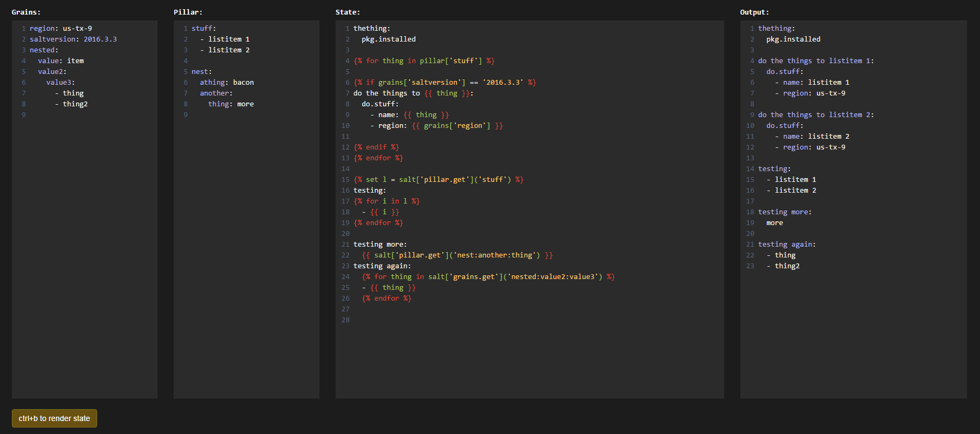This screenshot has height=434, width=980.
Task: Click '- name: {{ thing }}' in State
Action: pos(410,115)
